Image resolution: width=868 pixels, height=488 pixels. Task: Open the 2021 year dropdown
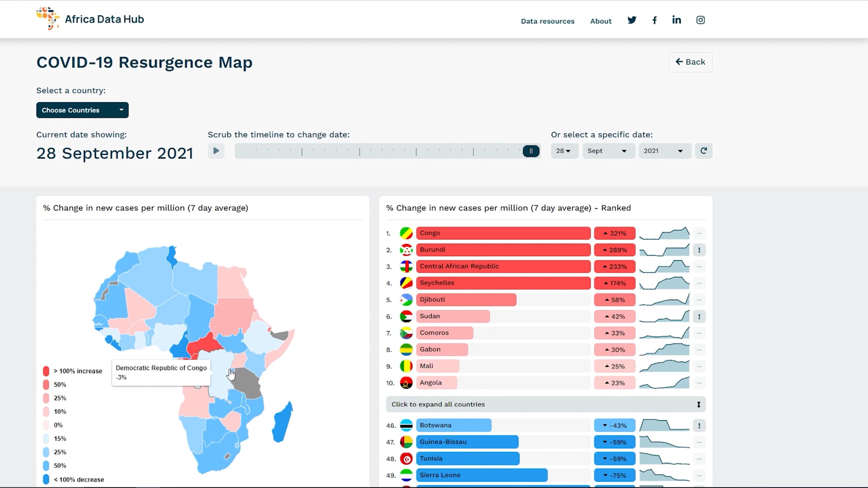[665, 151]
